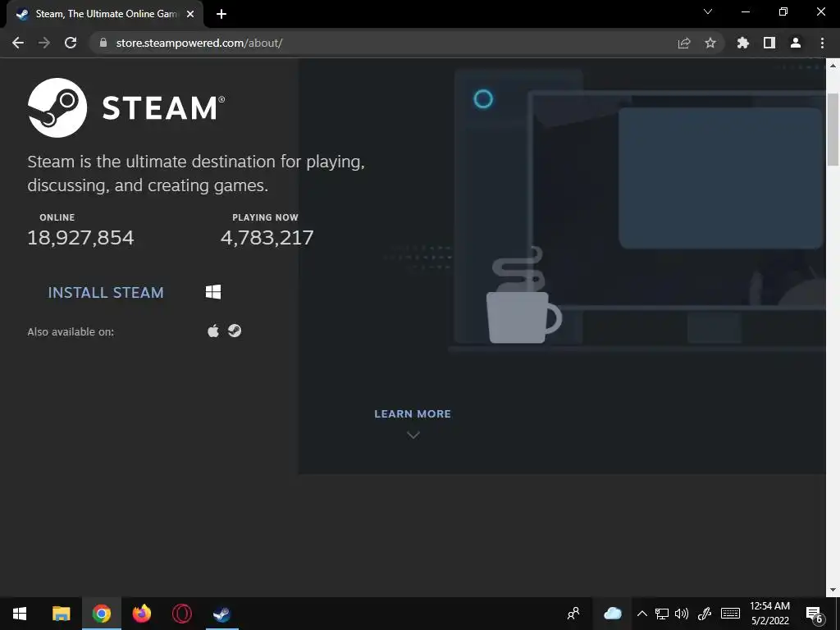Open File Explorer from the taskbar
Image resolution: width=840 pixels, height=630 pixels.
(61, 614)
